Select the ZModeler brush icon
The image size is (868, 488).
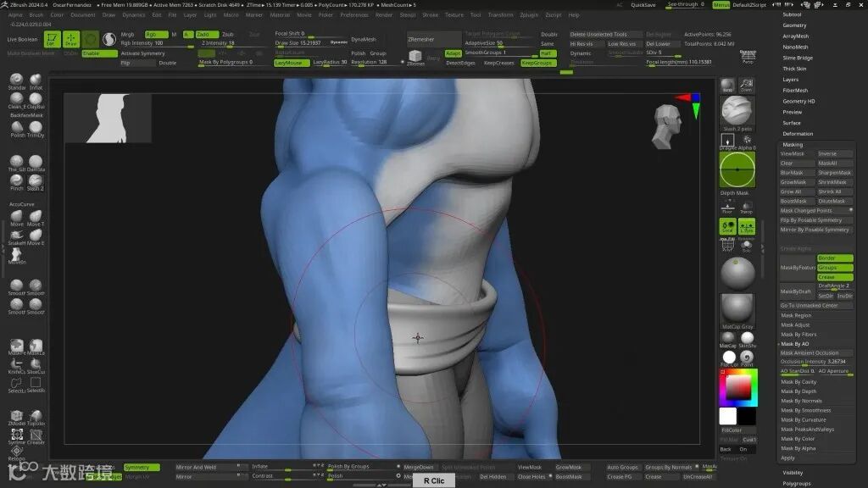(x=17, y=417)
